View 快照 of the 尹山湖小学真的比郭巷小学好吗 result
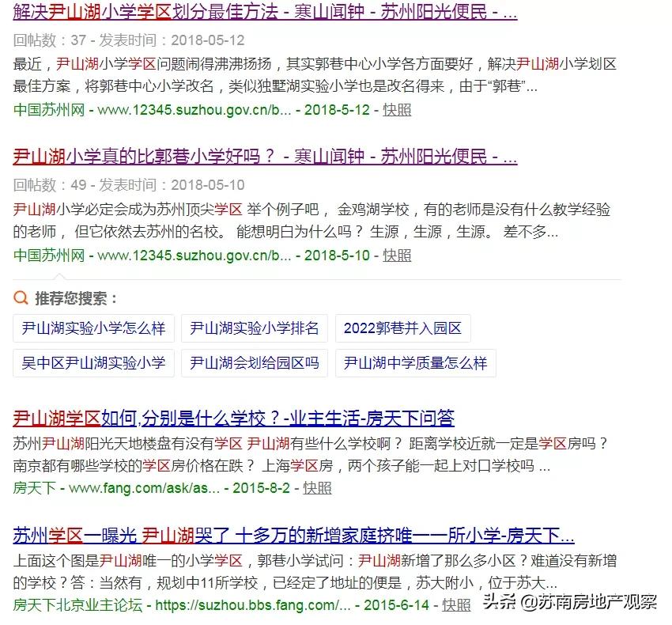The height and width of the screenshot is (625, 672). (396, 256)
